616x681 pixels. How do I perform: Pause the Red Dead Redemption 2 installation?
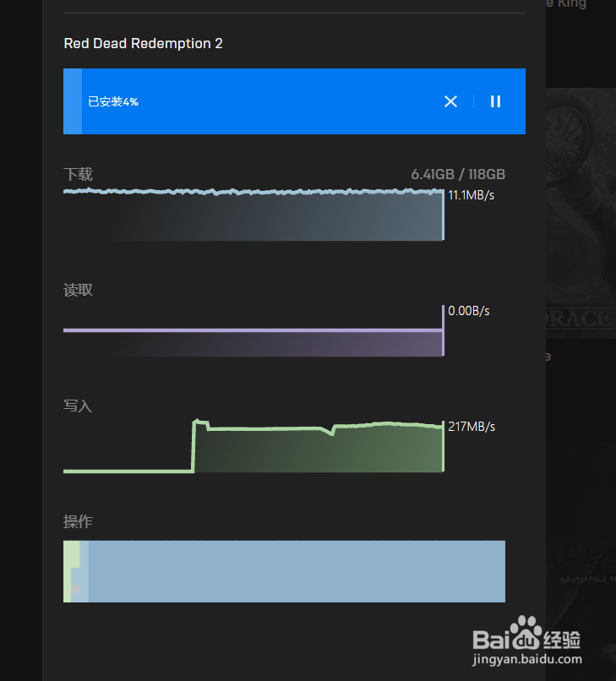click(496, 101)
